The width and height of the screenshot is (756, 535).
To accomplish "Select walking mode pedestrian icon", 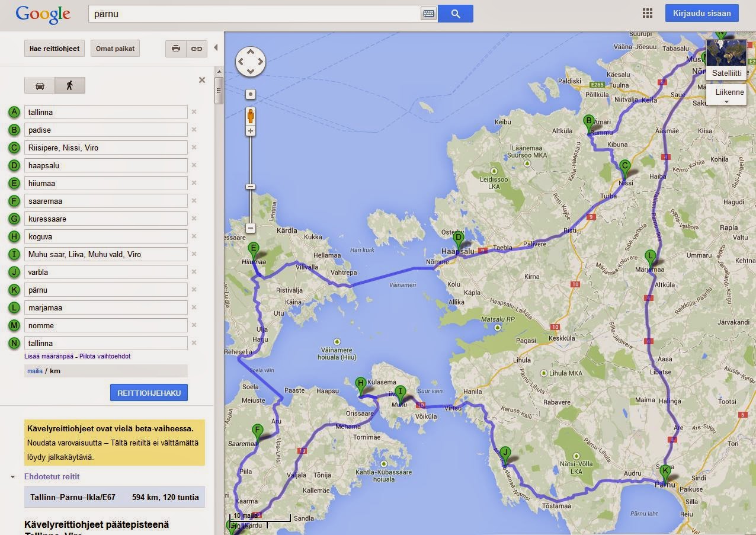I will [70, 85].
